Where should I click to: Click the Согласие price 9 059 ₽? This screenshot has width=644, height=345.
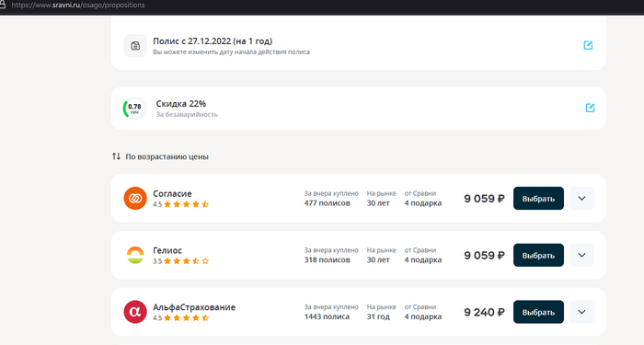coord(484,199)
